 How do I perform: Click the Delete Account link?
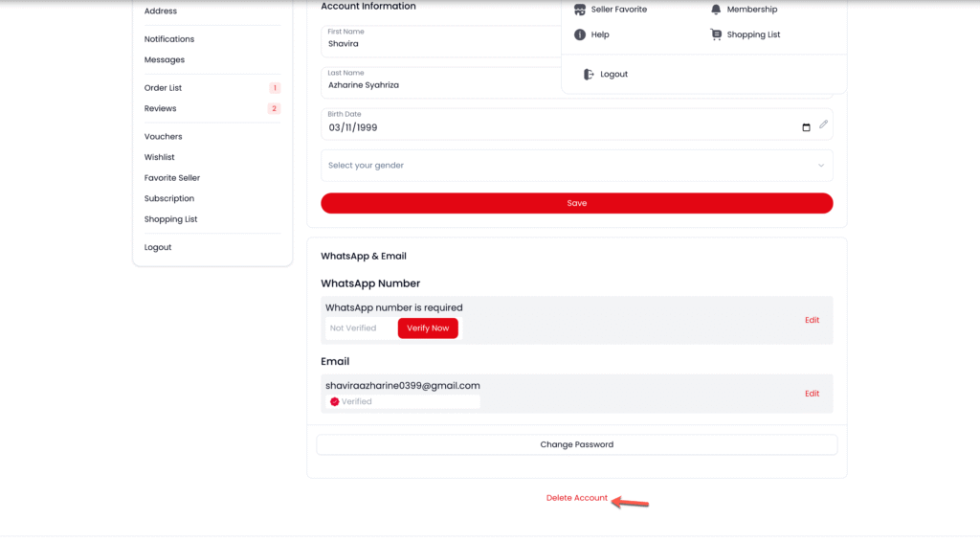[x=576, y=498]
